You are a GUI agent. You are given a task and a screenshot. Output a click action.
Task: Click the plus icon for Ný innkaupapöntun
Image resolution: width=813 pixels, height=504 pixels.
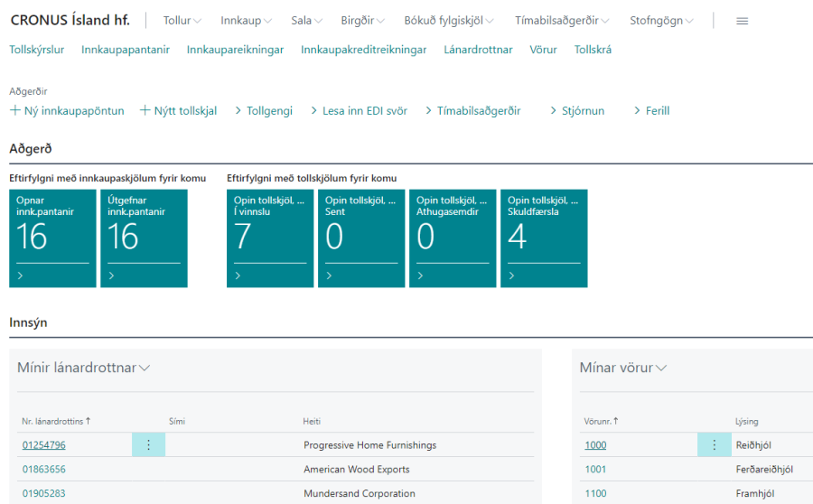pyautogui.click(x=14, y=111)
